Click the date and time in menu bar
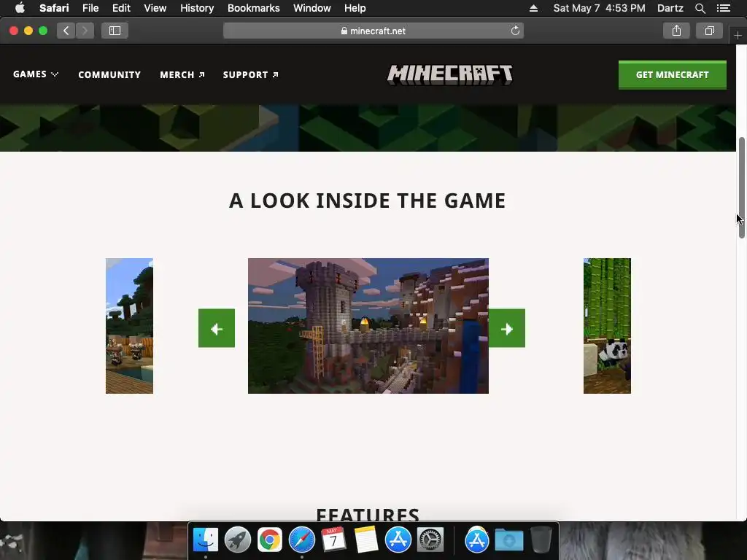The image size is (747, 560). 599,8
